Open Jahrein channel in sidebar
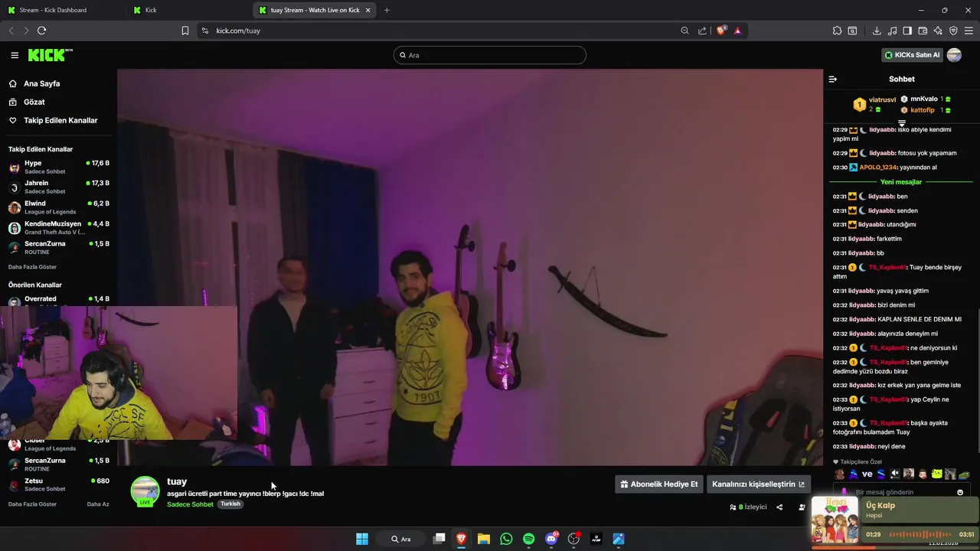This screenshot has height=551, width=980. click(x=59, y=187)
